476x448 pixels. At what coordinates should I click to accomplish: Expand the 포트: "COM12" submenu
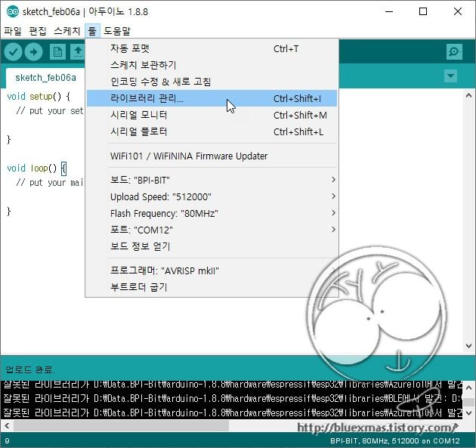[x=212, y=230]
